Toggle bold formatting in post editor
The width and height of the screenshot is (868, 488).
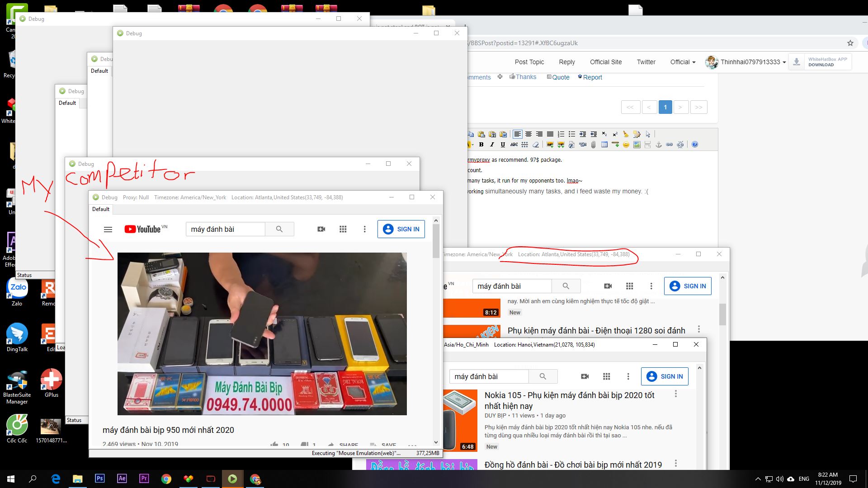click(481, 145)
